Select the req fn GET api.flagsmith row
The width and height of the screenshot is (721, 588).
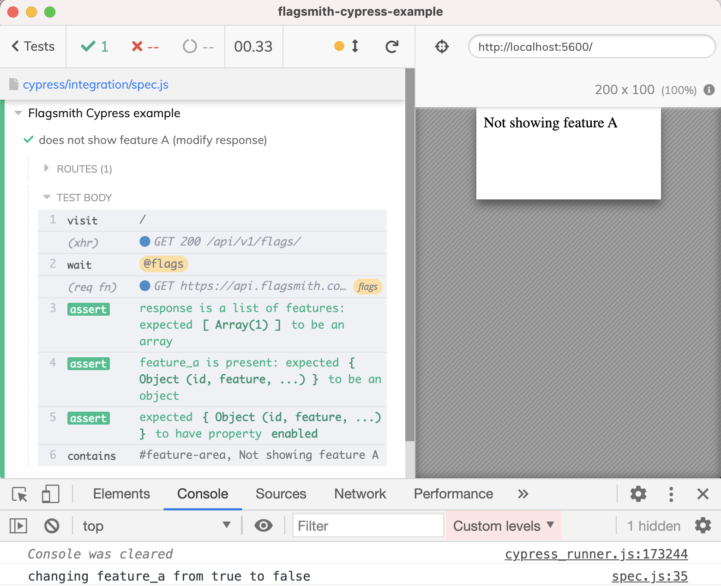click(x=212, y=287)
